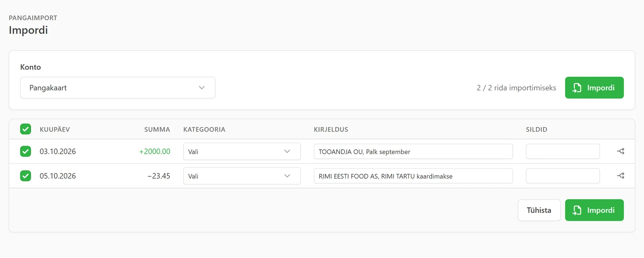
Task: Uncheck the 03.10.2026 row checkbox
Action: click(x=25, y=151)
